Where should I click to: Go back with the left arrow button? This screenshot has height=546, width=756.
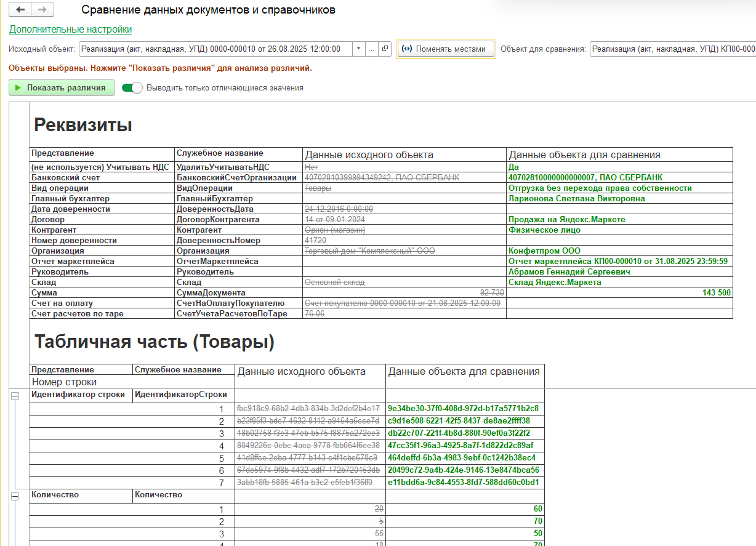click(x=21, y=10)
